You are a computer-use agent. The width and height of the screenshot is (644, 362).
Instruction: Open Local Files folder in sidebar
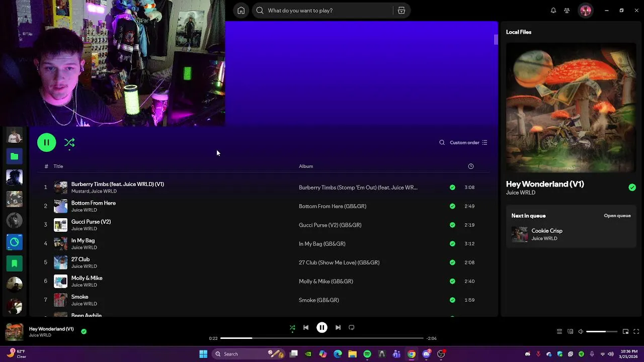15,157
